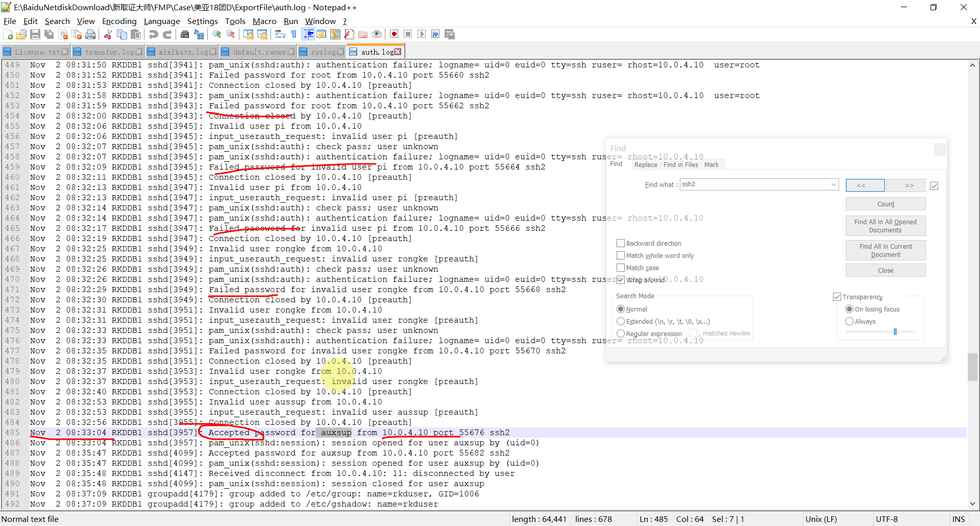Click the New file toolbar icon
980x526 pixels.
(8, 34)
